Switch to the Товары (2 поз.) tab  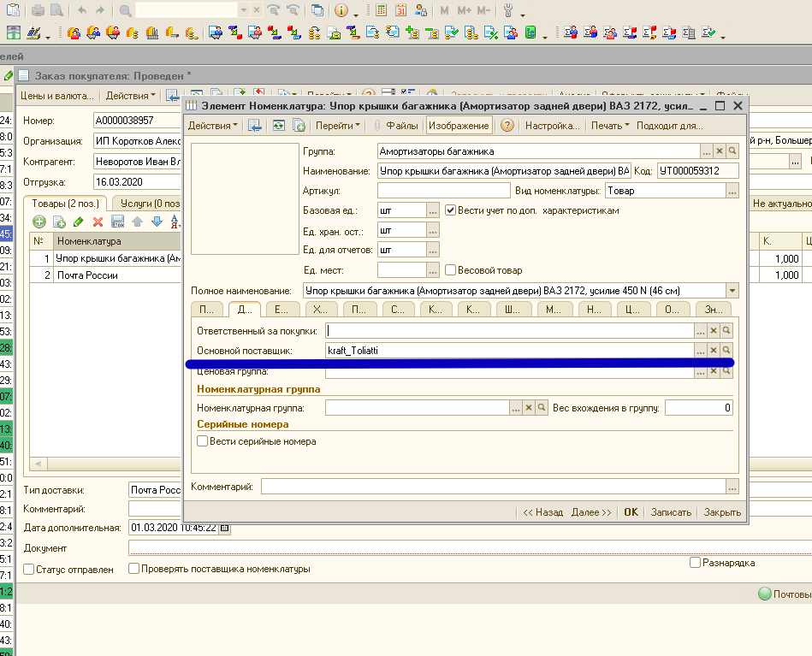pos(65,204)
